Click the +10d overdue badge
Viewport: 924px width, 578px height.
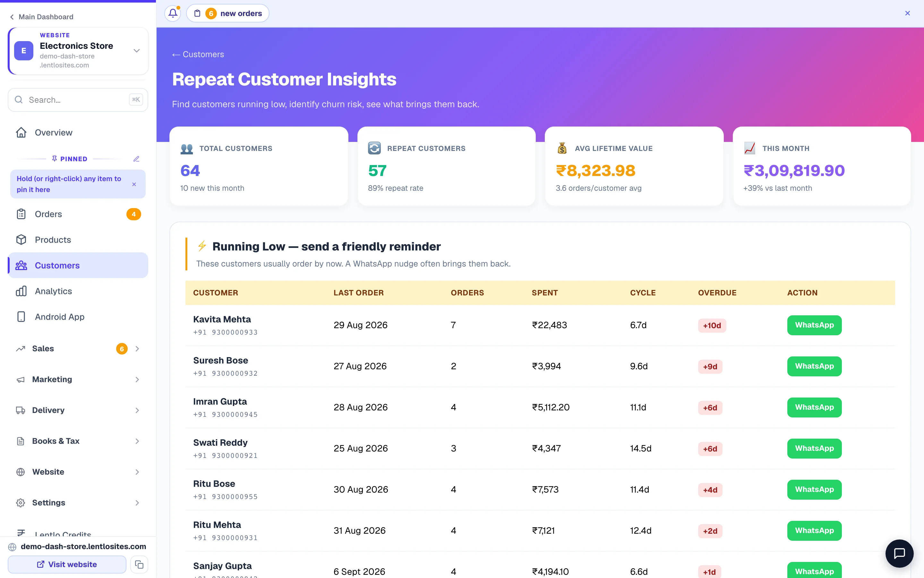click(x=712, y=326)
